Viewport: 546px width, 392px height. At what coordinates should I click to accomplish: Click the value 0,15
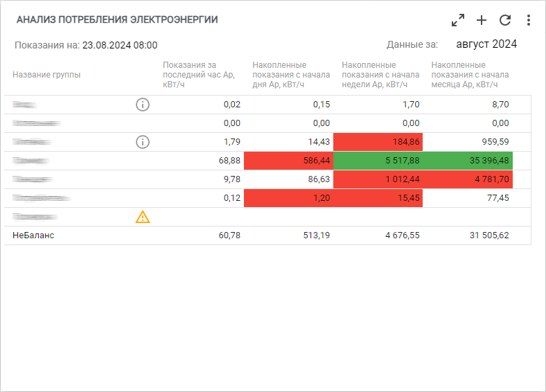(x=322, y=105)
